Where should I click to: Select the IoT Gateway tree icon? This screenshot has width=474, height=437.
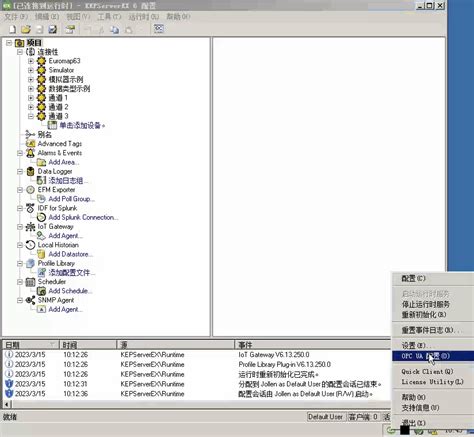30,227
